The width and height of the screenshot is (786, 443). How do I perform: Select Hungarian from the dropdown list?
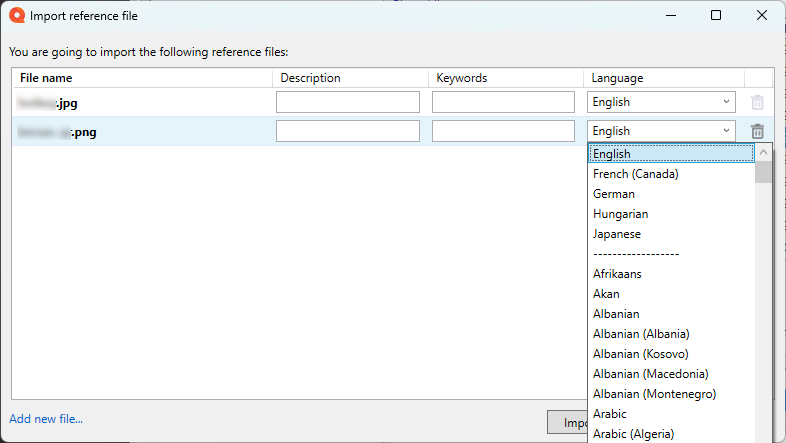click(x=620, y=214)
